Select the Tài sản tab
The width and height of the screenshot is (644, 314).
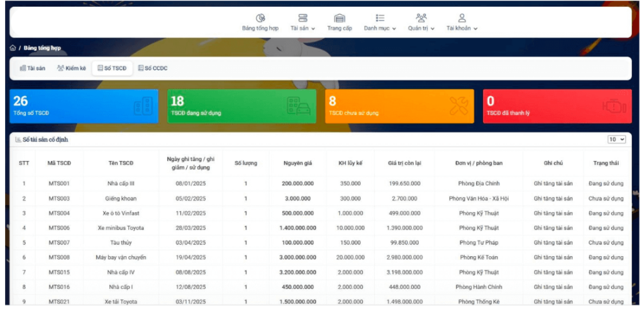[x=33, y=68]
